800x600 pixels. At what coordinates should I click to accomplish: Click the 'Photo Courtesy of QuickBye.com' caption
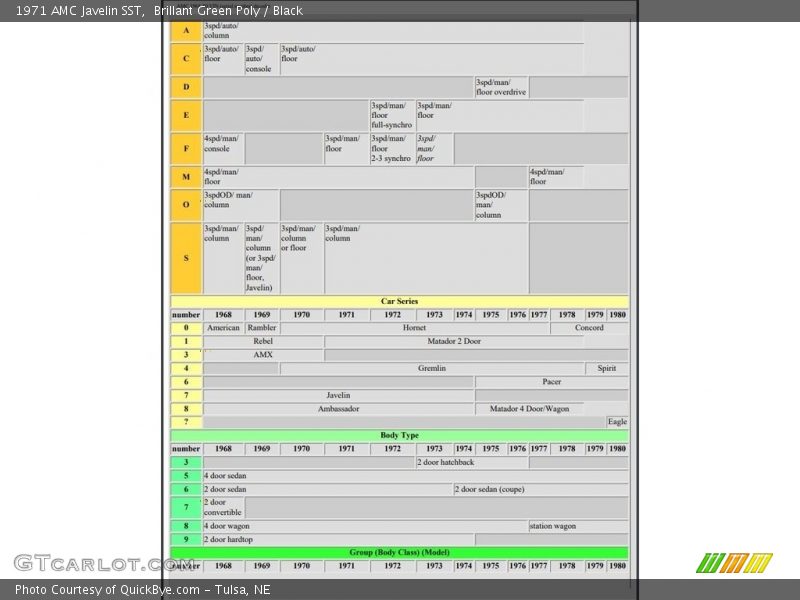(107, 590)
